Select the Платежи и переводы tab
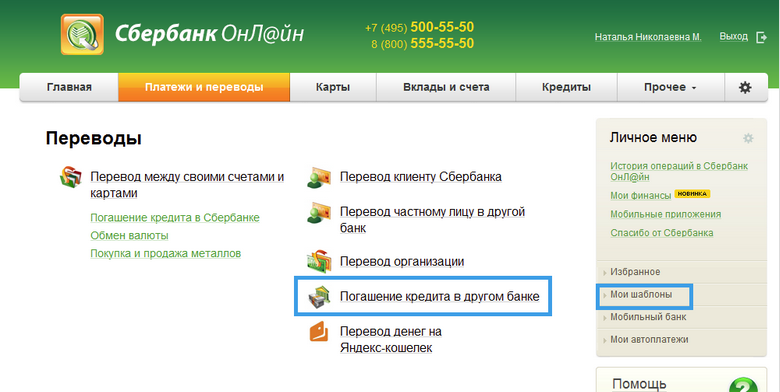The image size is (780, 392). tap(204, 88)
